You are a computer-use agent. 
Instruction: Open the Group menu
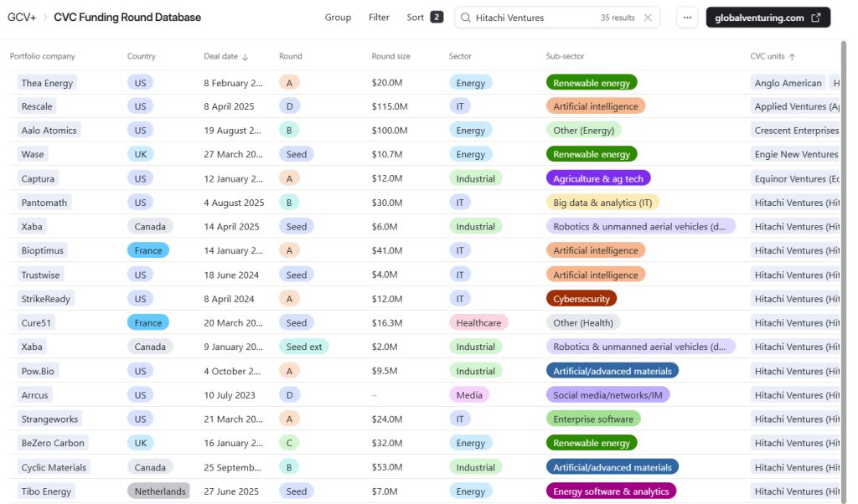(338, 18)
